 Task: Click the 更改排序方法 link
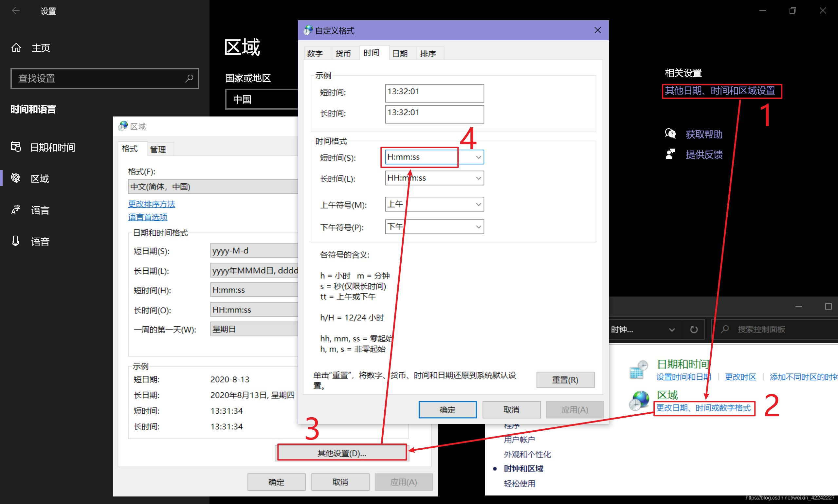pyautogui.click(x=152, y=204)
